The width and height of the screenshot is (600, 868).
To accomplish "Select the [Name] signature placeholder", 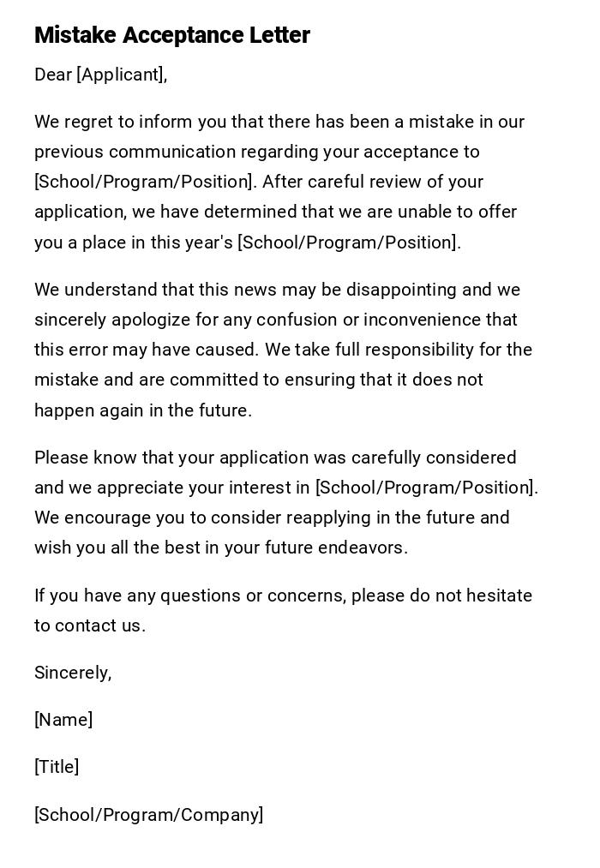I will pyautogui.click(x=63, y=720).
